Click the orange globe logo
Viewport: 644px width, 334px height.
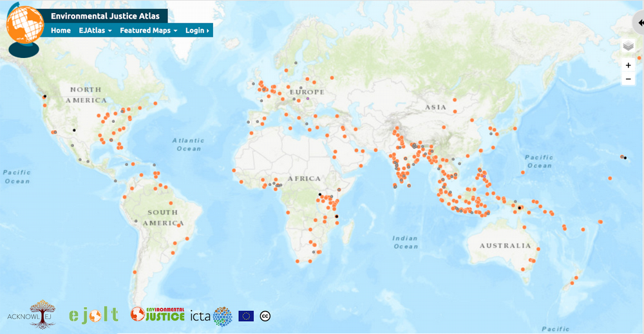click(x=23, y=27)
